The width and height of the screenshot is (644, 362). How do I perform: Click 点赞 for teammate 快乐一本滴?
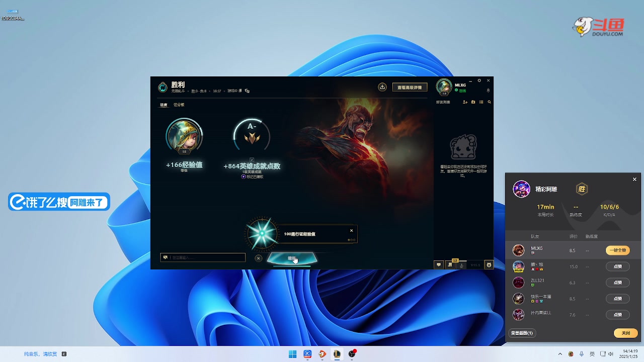[617, 299]
